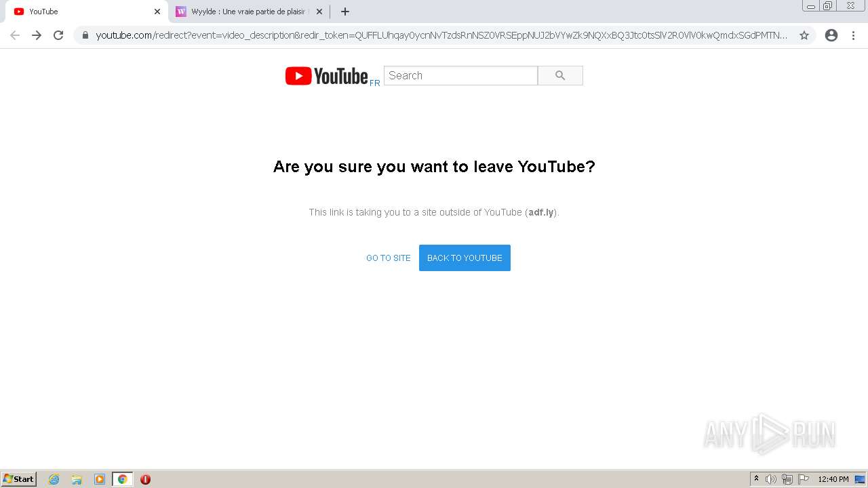Go back to previous page

point(15,35)
